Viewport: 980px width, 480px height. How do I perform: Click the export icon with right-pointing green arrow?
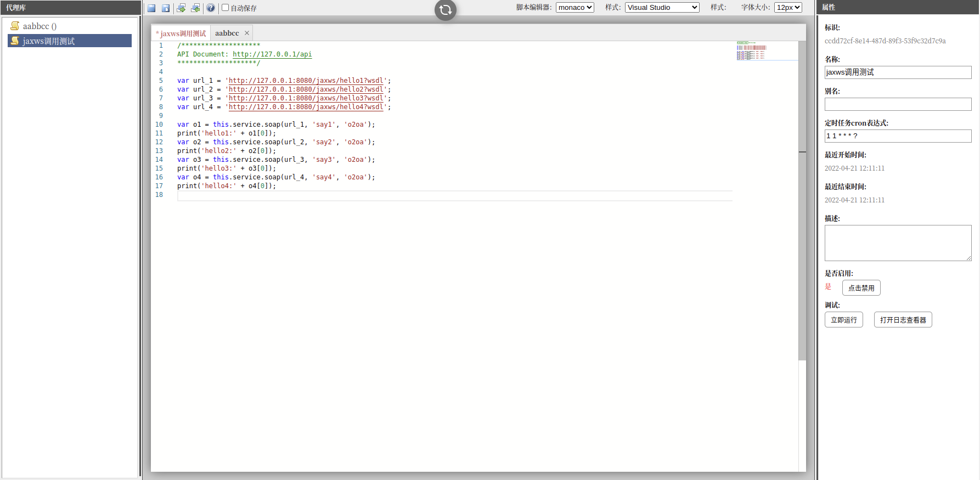click(x=181, y=8)
